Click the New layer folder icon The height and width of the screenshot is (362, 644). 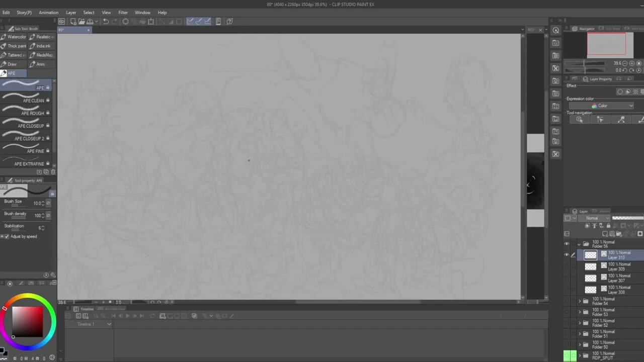pos(619,234)
